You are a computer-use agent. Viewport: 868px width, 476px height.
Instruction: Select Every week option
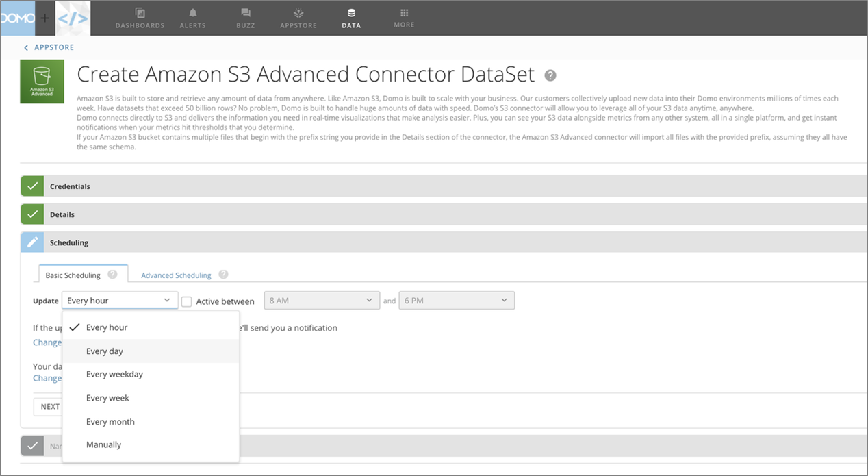pos(151,398)
